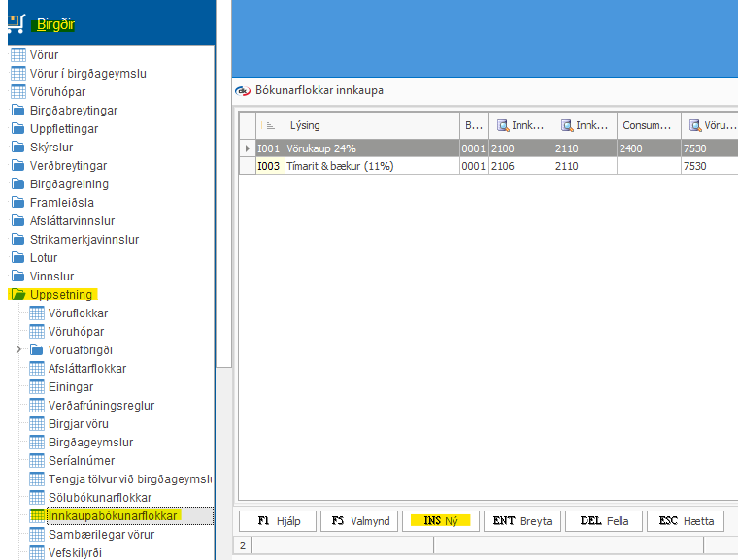This screenshot has height=560, width=738.
Task: Click the Bókunarflokkar innkaupa window icon
Action: coord(243,91)
